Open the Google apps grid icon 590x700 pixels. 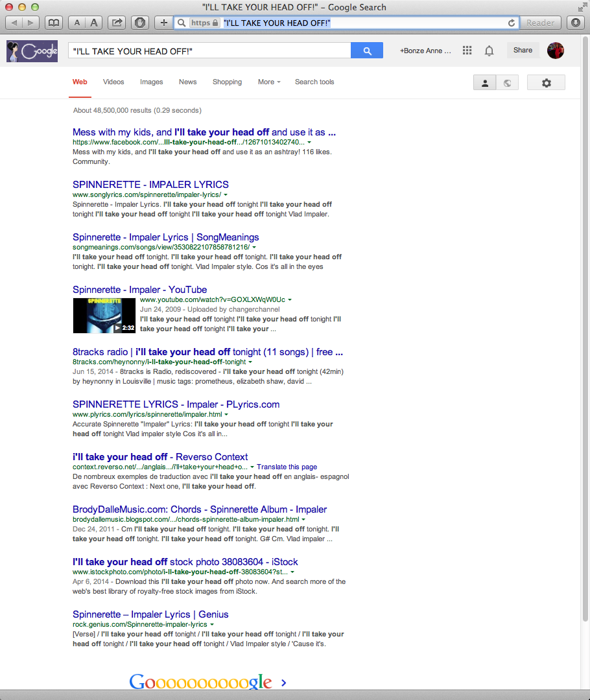(x=467, y=51)
